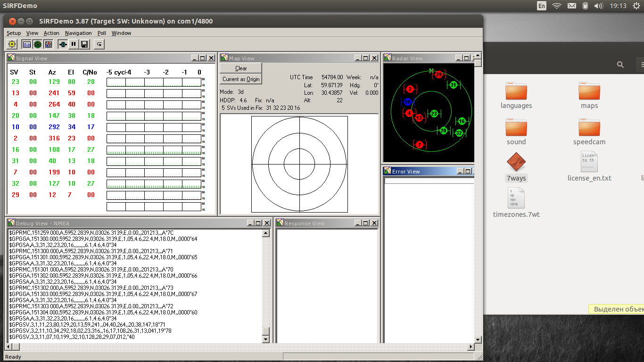Screen dimensions: 644x362
Task: Open the Navigation menu
Action: (x=78, y=33)
